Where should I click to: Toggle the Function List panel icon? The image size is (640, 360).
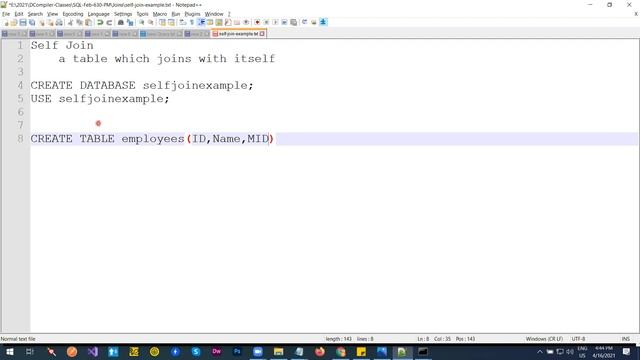228,22
